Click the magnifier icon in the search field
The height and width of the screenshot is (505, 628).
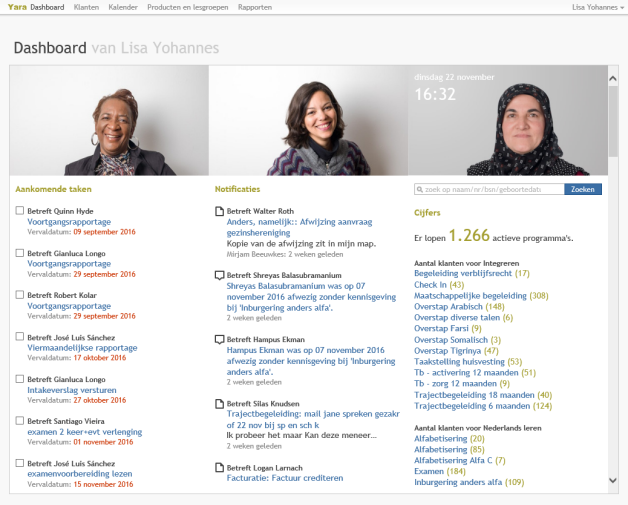419,189
